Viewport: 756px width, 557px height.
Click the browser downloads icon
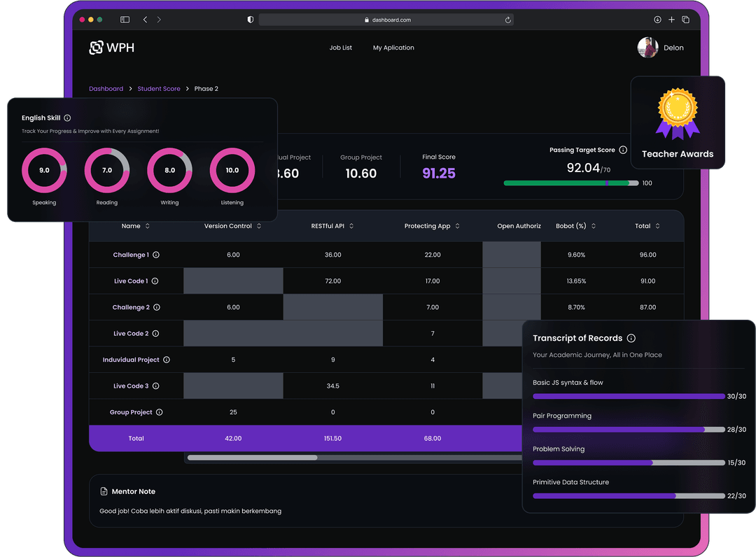click(657, 20)
